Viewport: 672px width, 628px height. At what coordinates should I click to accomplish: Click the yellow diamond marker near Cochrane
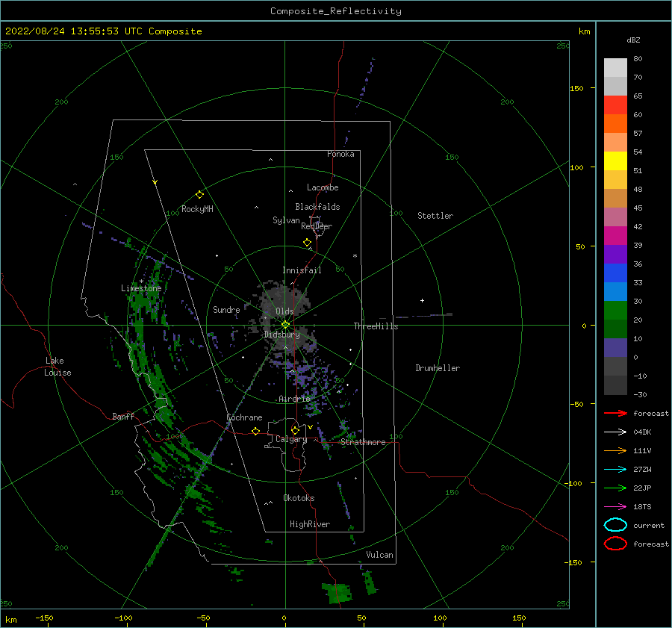coord(256,431)
